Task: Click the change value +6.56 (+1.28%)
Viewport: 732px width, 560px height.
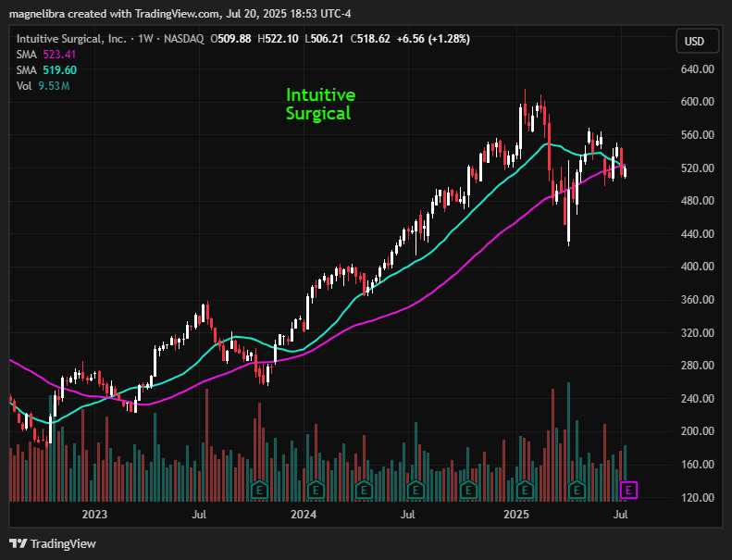Action: pos(433,39)
